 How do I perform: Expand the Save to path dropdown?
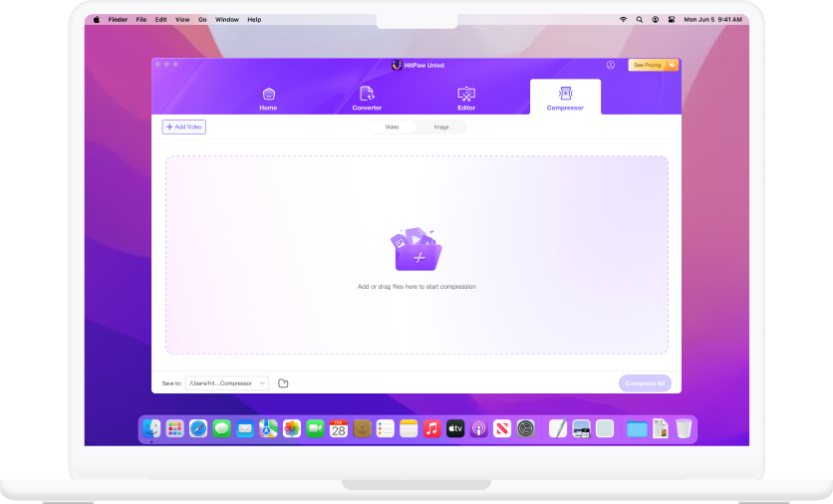[227, 383]
